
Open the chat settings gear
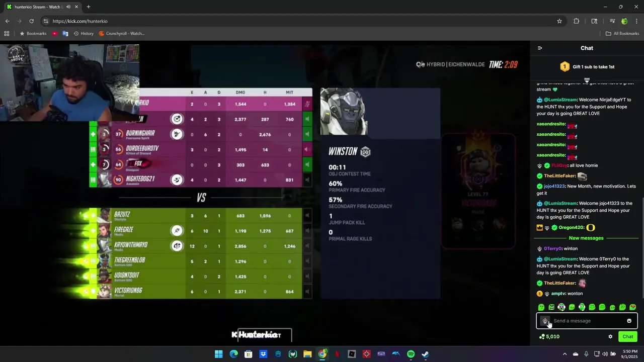click(x=610, y=337)
